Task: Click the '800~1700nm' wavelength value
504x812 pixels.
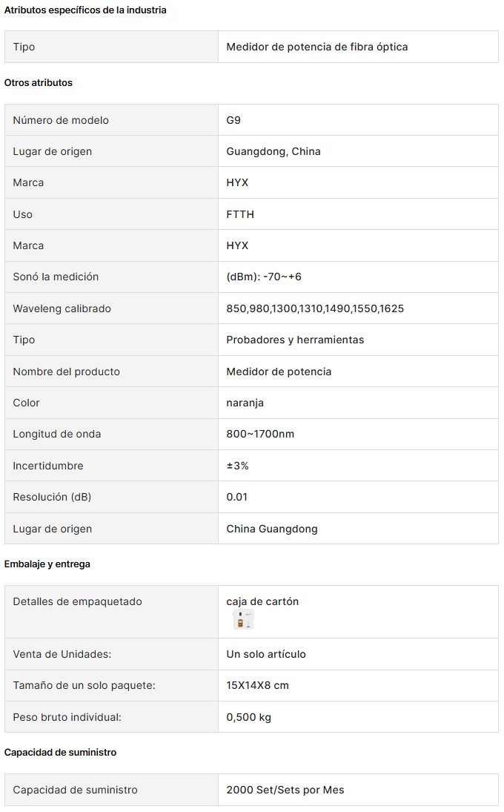Action: coord(259,434)
